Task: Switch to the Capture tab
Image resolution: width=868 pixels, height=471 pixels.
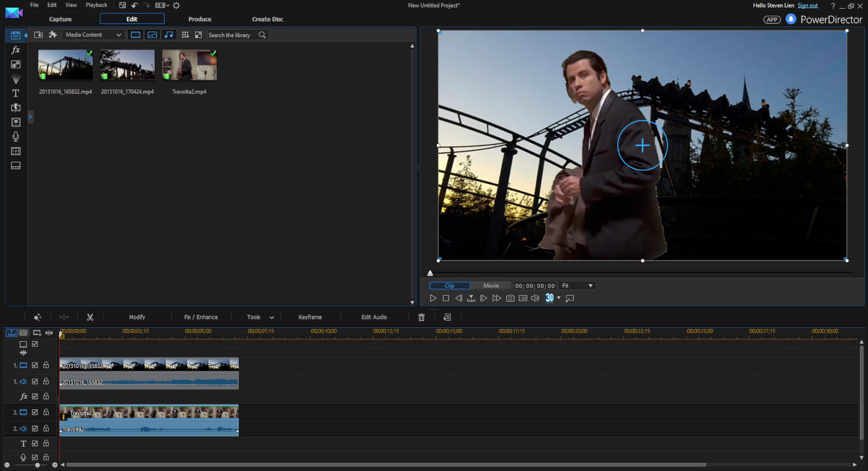Action: pos(60,19)
